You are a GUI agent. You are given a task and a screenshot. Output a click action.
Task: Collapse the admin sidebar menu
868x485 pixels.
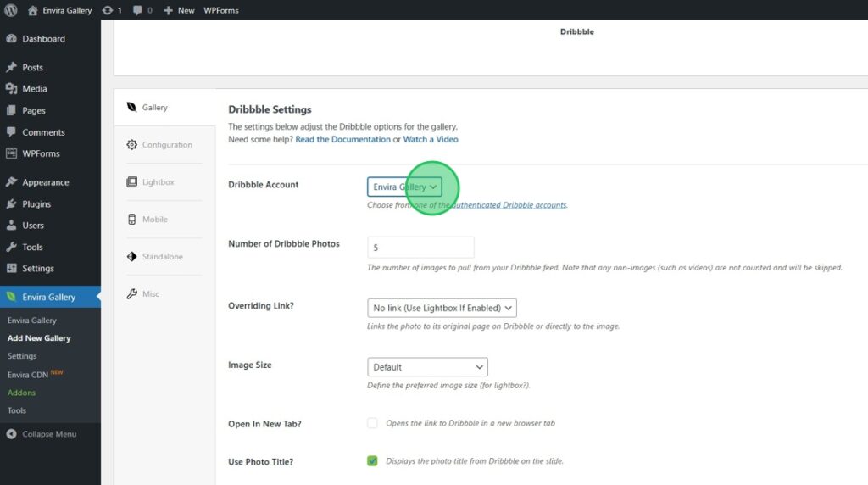pos(48,434)
